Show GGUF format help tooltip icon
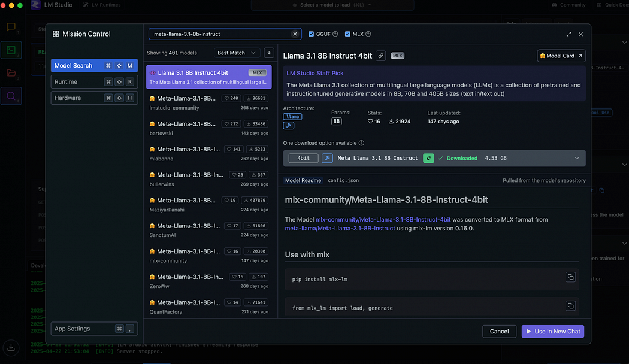 [x=335, y=34]
